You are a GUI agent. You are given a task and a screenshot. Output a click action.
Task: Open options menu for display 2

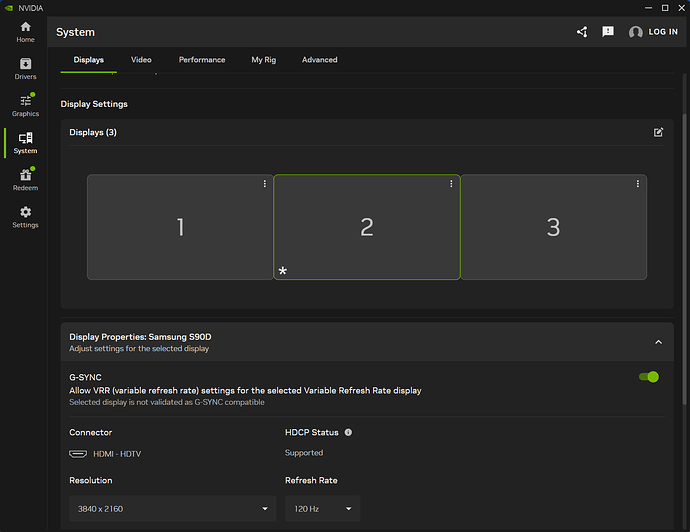click(451, 184)
